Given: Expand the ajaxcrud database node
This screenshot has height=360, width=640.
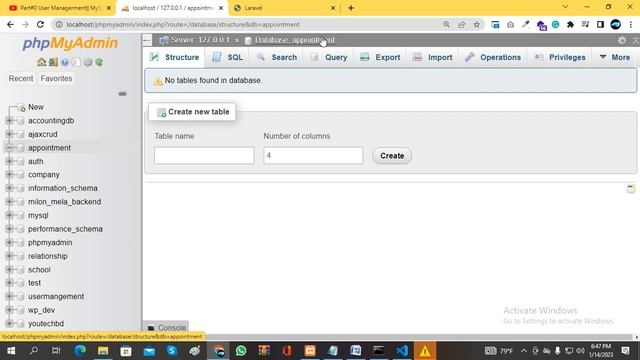Looking at the screenshot, I should 9,134.
